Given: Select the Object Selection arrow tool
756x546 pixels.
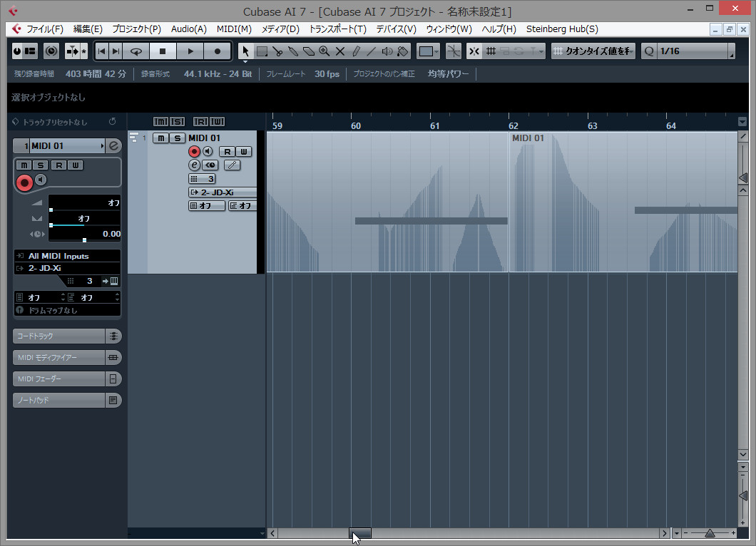Looking at the screenshot, I should pos(245,51).
